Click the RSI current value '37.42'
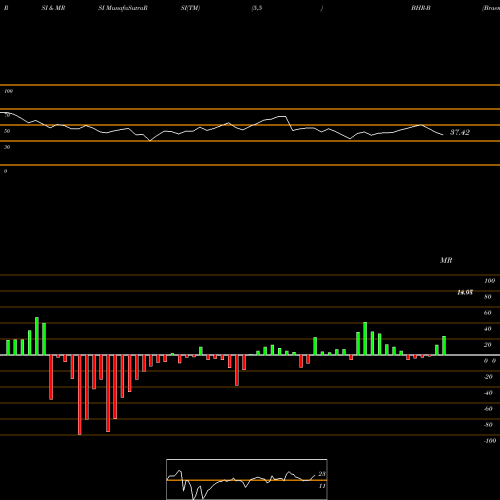This screenshot has height=500, width=500. (x=460, y=132)
